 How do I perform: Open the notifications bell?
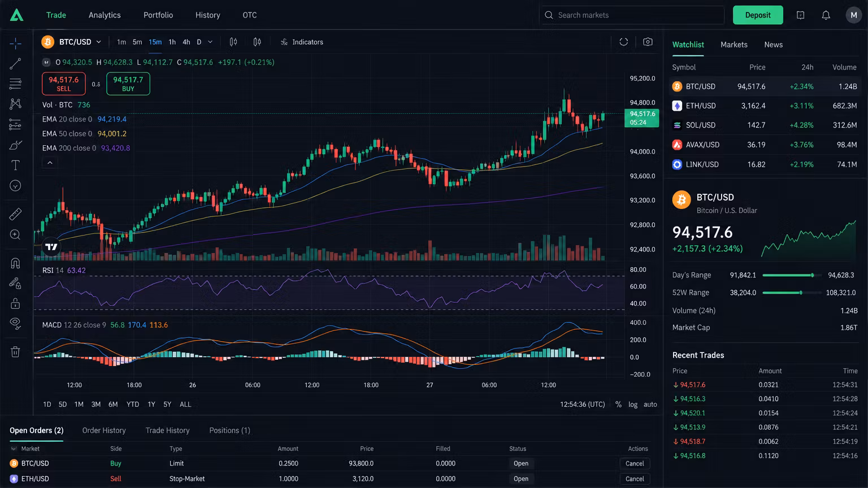point(826,15)
